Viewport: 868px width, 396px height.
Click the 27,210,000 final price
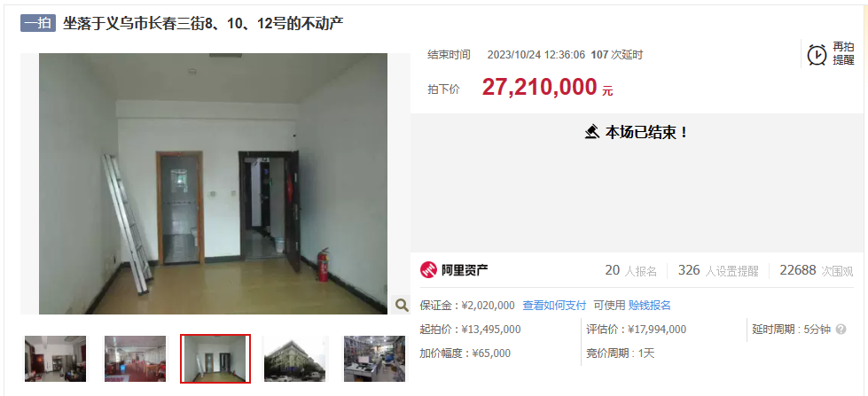(x=540, y=88)
